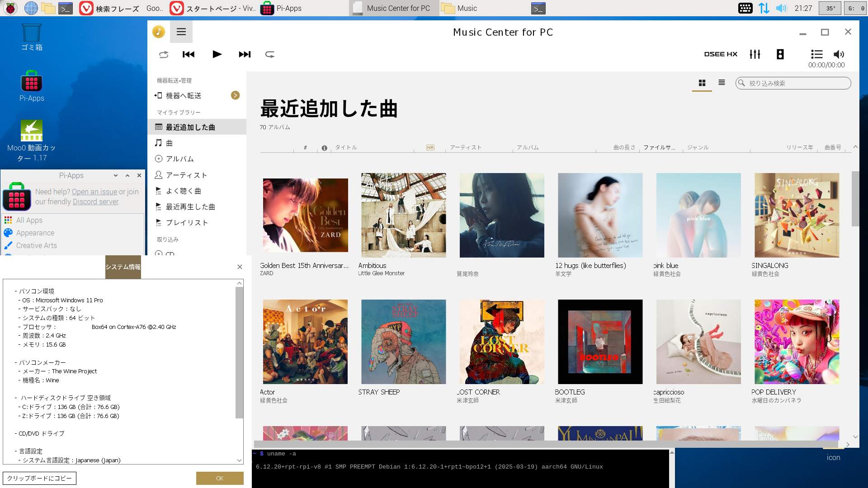This screenshot has width=868, height=488.
Task: Open the 'Open an issue' link in Pi-Apps
Action: coord(94,192)
